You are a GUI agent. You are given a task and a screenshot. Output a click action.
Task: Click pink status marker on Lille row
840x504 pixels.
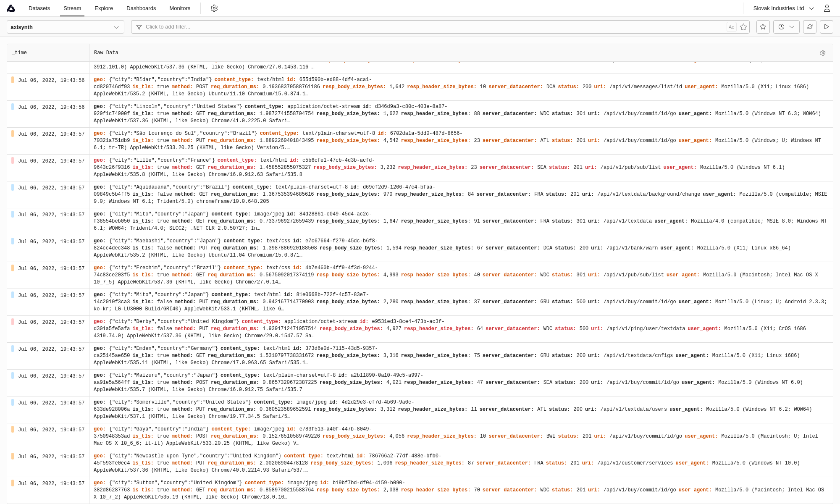point(13,160)
